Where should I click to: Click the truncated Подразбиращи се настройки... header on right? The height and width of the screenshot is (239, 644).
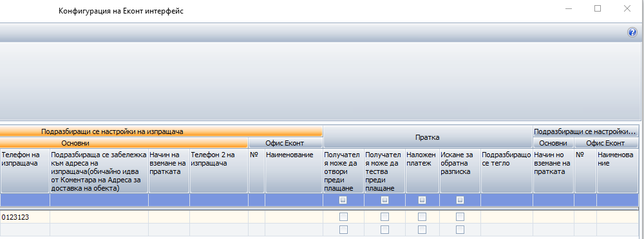(585, 131)
